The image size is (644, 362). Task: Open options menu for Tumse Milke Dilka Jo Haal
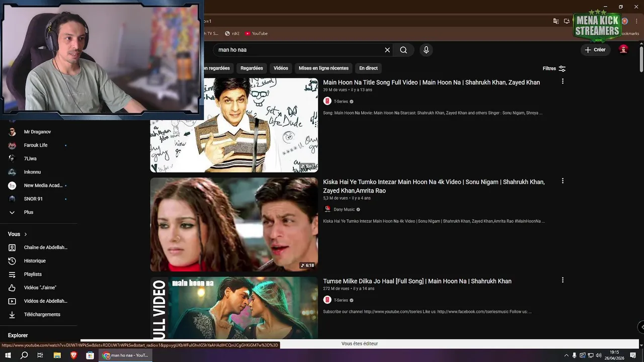pos(562,280)
